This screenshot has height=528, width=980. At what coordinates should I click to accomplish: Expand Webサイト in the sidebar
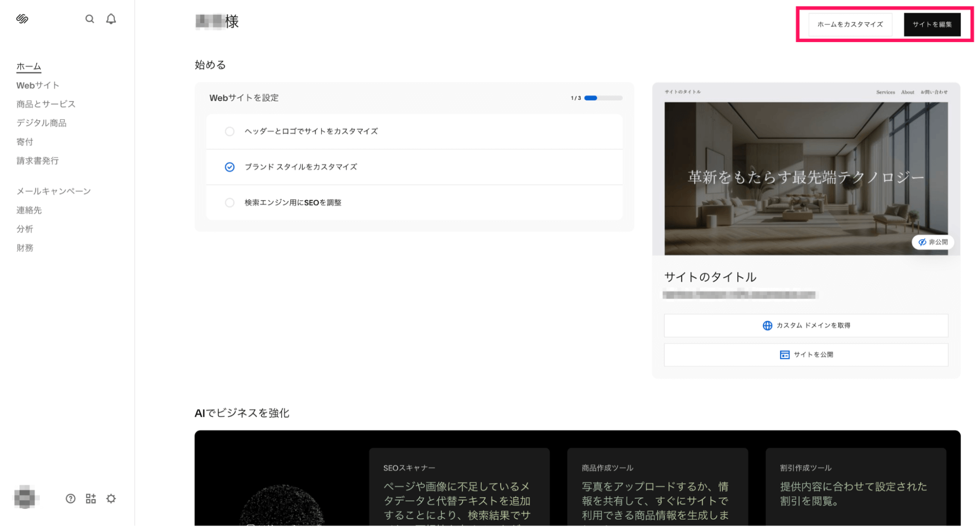coord(38,85)
